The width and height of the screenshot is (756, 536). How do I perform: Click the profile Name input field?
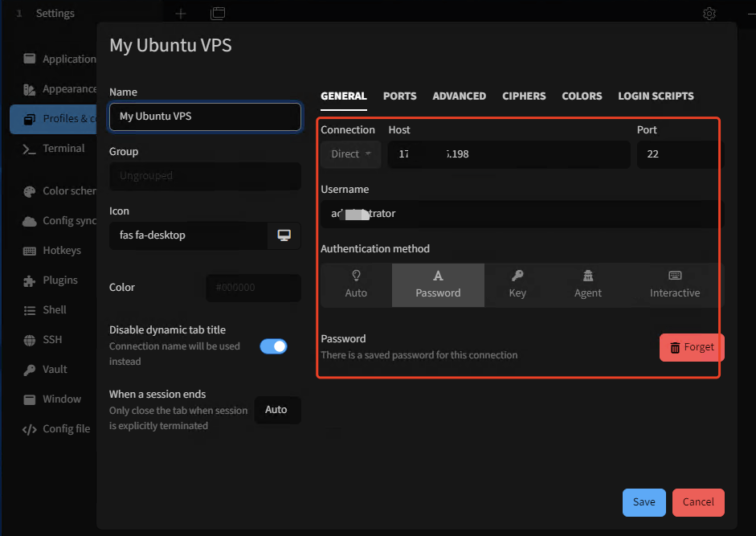coord(205,117)
